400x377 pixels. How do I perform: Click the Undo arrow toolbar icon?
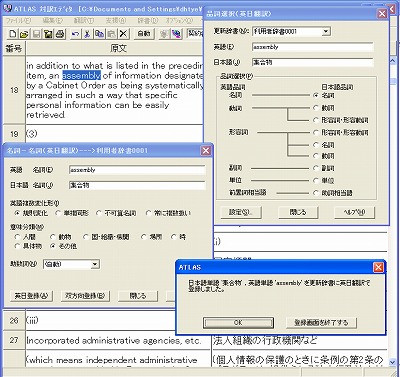tap(76, 34)
